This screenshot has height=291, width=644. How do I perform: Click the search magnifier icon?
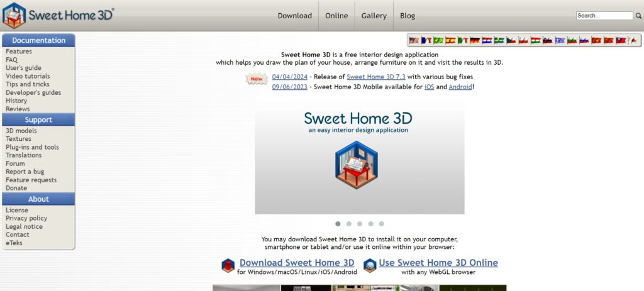point(639,16)
